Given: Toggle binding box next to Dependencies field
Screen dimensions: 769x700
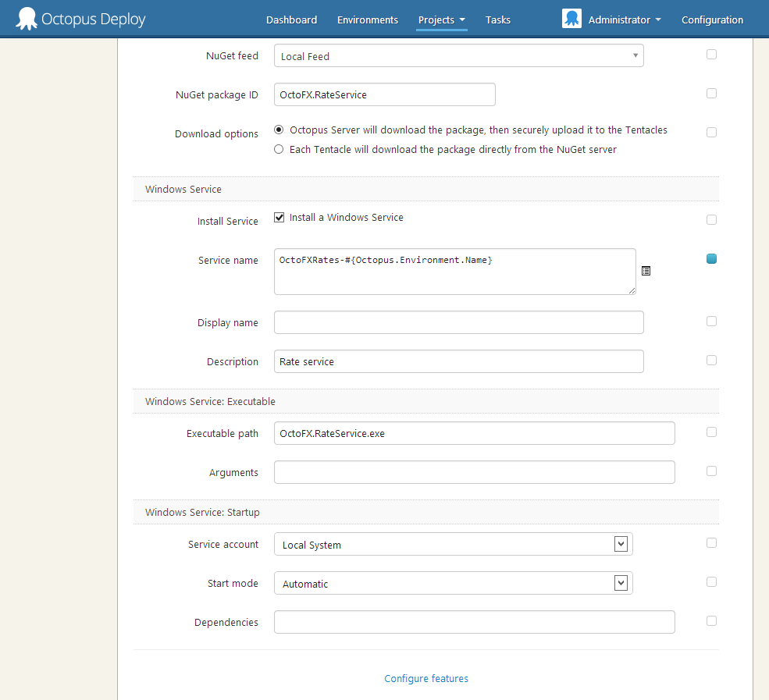Looking at the screenshot, I should 711,621.
